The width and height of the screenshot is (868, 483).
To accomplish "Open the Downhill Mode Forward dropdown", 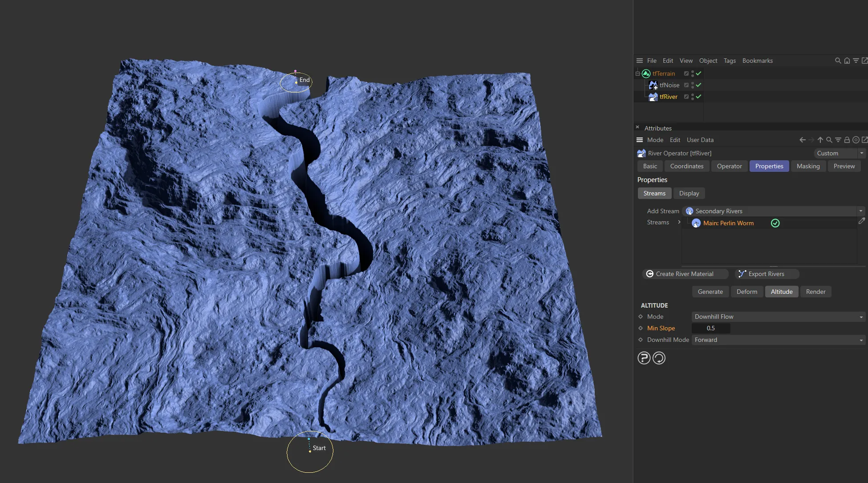I will (861, 340).
